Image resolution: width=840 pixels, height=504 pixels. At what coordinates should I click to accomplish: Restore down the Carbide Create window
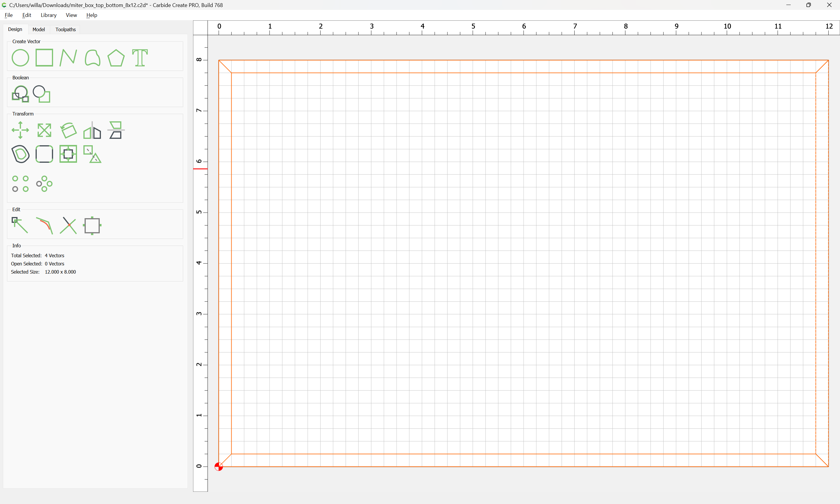[808, 5]
